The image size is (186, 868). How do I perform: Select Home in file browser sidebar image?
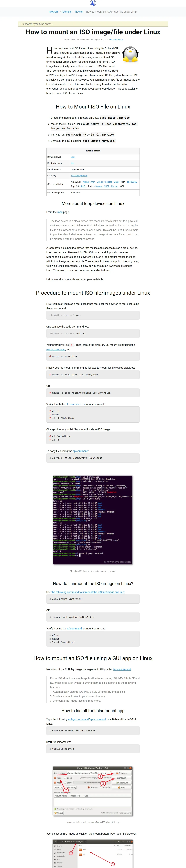click(x=58, y=849)
